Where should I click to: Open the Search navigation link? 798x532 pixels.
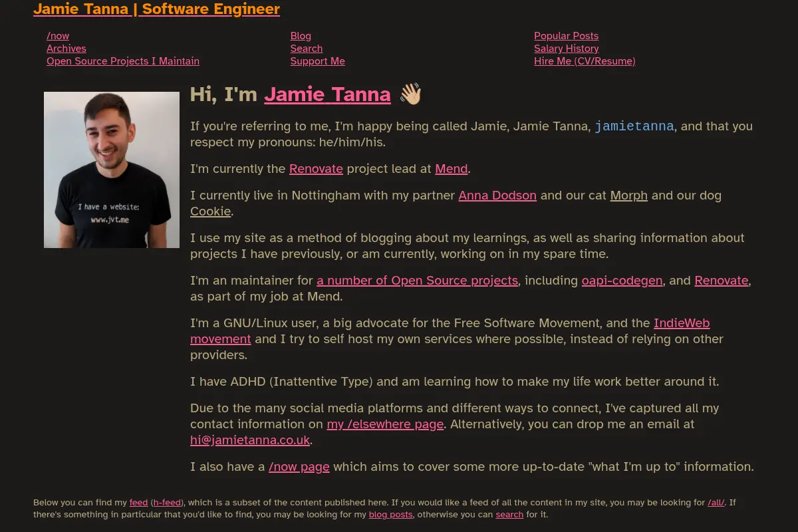307,49
